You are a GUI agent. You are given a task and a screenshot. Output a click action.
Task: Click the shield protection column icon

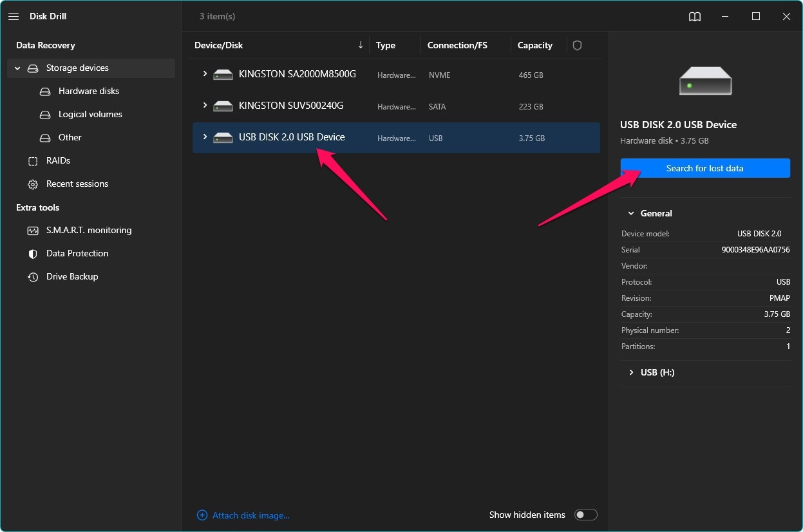click(577, 46)
